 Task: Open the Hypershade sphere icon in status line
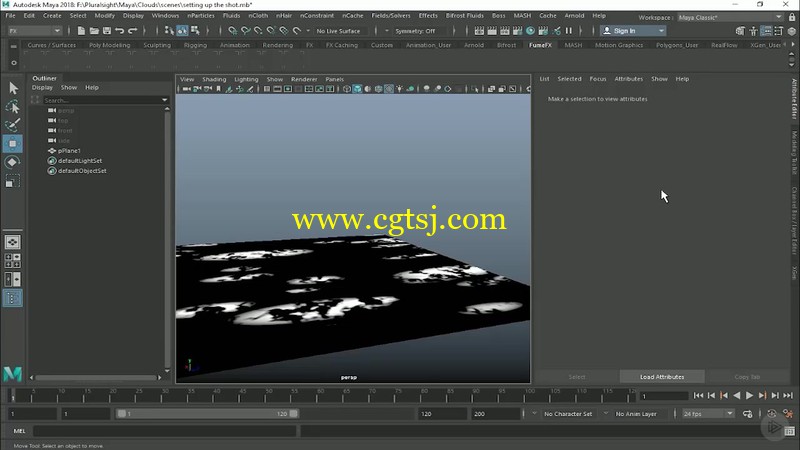[531, 31]
